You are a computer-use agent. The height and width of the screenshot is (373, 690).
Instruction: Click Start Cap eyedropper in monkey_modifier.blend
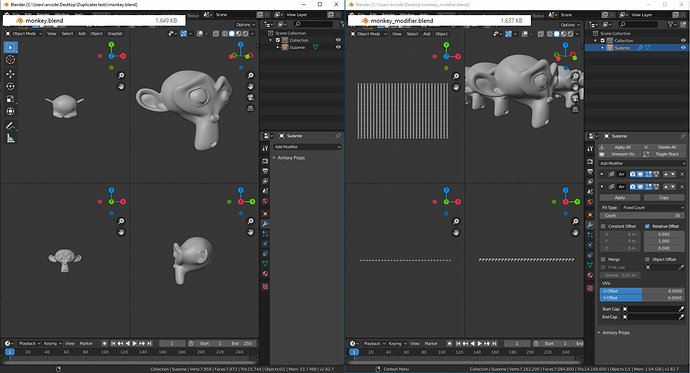point(681,309)
